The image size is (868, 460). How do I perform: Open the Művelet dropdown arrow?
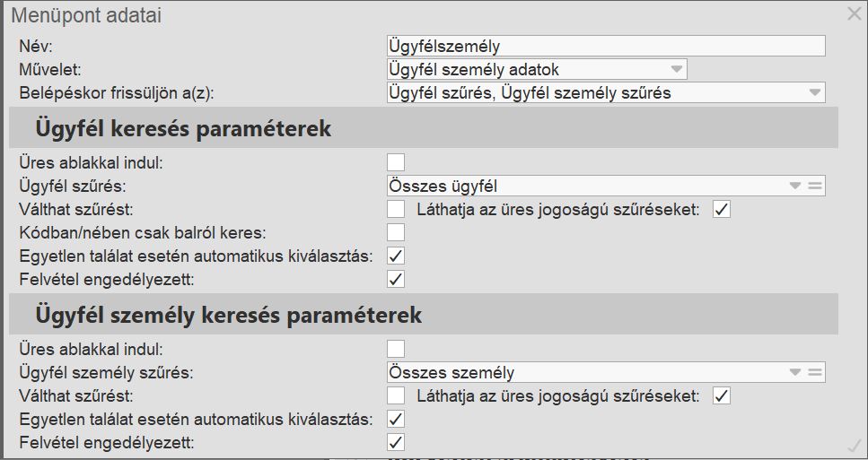click(676, 69)
